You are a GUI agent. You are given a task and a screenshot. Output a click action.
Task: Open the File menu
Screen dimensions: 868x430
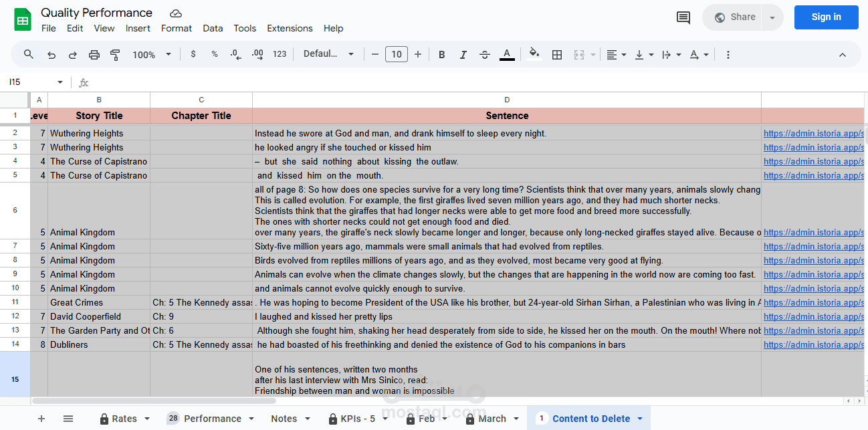(49, 28)
